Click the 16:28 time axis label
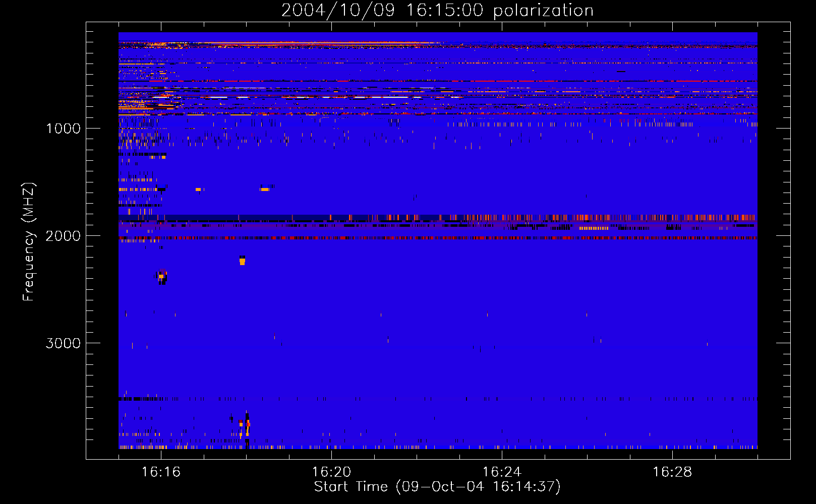Viewport: 816px width, 504px height. [672, 472]
